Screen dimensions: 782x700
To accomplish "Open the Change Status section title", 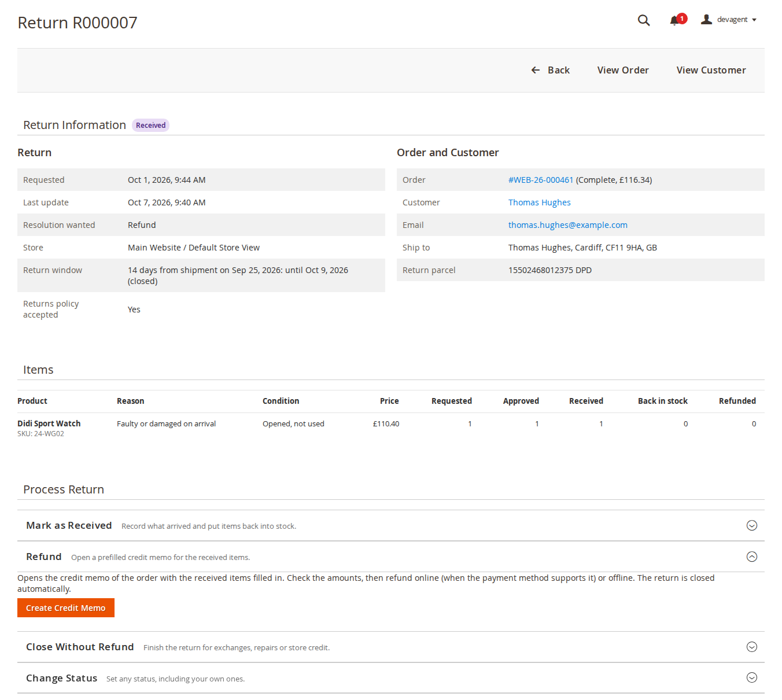I will 61,678.
